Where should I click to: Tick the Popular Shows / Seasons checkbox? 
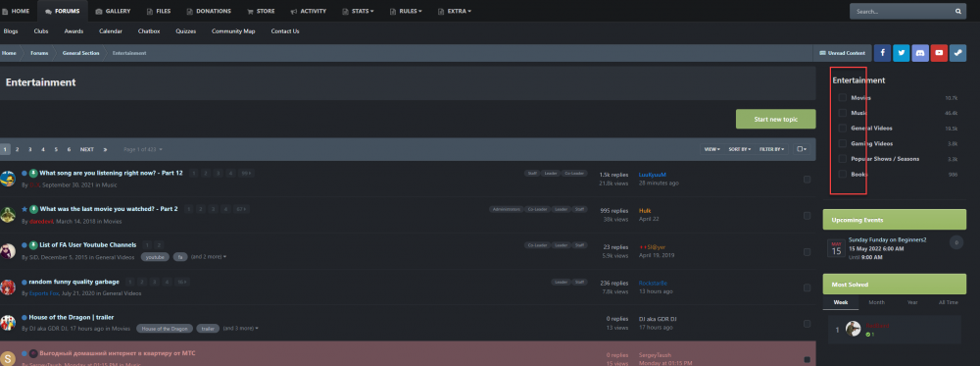point(843,159)
